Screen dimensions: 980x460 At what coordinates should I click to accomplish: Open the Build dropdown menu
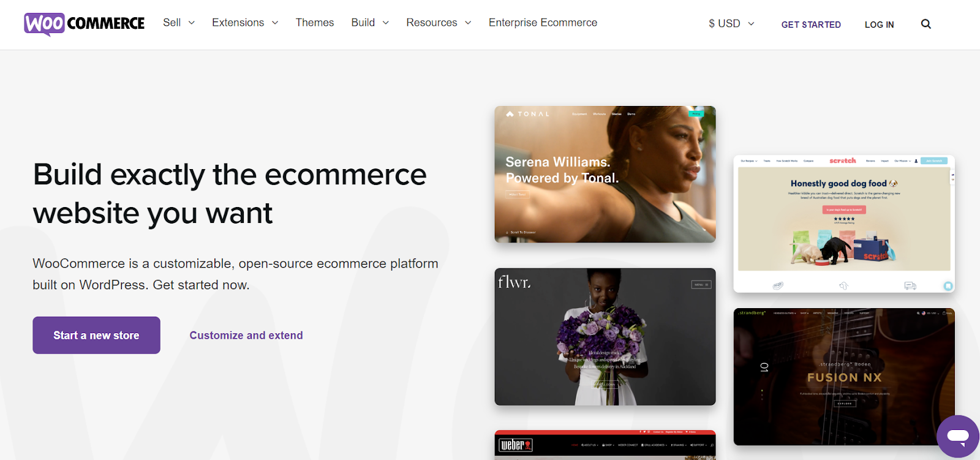(x=370, y=23)
